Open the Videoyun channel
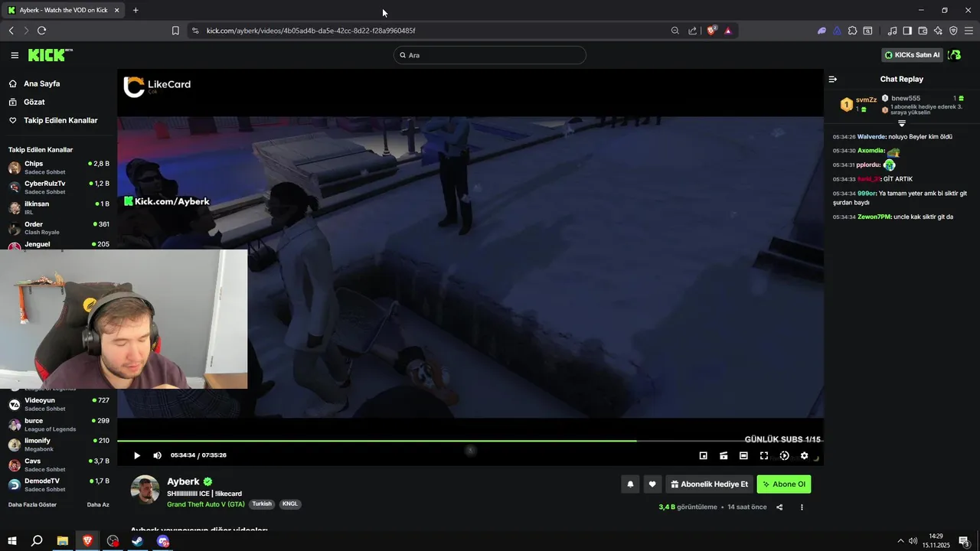The height and width of the screenshot is (551, 980). click(58, 403)
